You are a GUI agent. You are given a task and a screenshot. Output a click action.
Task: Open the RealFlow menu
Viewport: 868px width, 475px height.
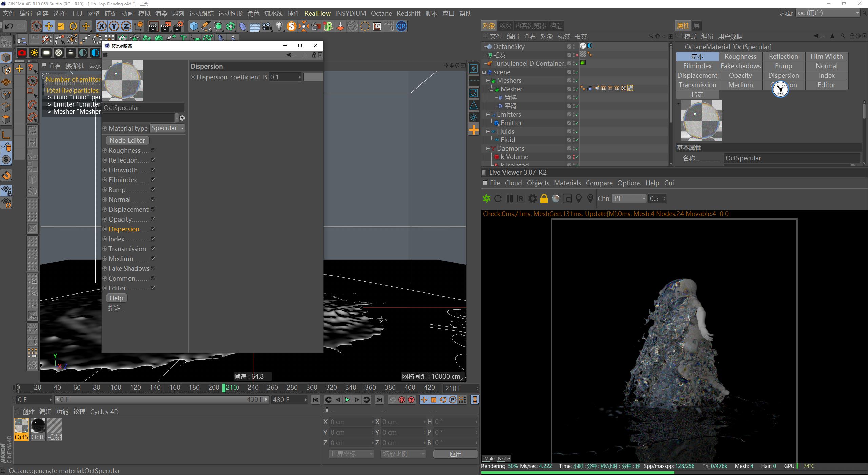click(x=318, y=13)
